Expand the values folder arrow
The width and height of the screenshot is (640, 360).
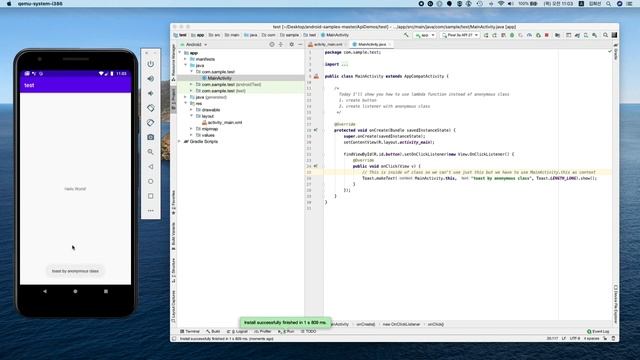191,135
